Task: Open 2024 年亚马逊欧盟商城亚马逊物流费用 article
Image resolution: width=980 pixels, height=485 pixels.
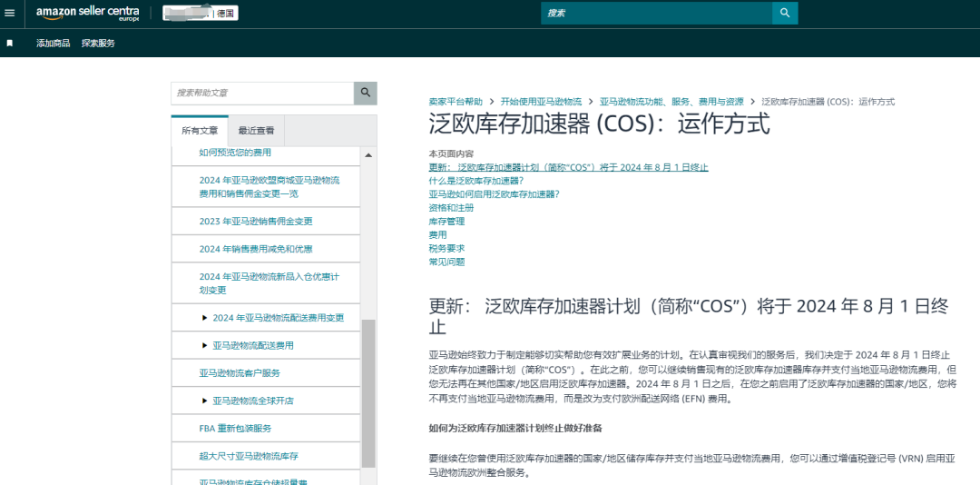Action: (269, 186)
